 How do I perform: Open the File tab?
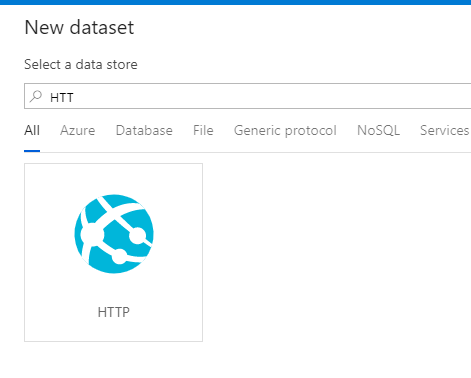pos(203,130)
